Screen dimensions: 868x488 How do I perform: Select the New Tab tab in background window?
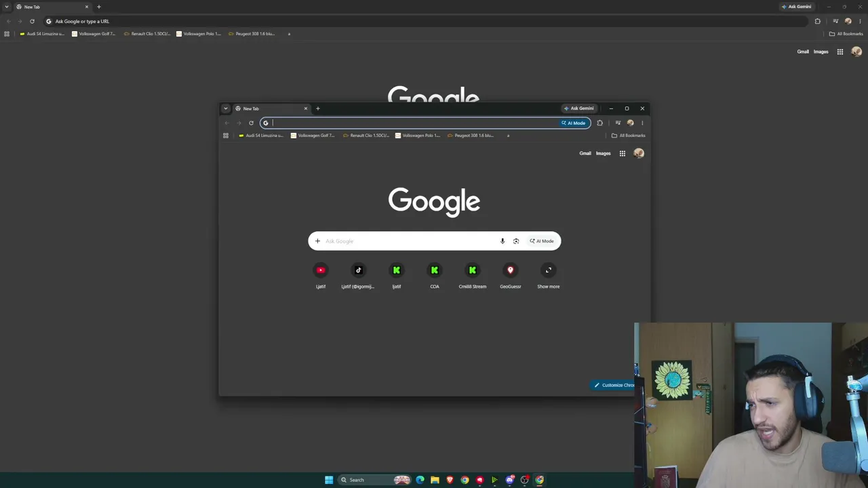point(52,7)
